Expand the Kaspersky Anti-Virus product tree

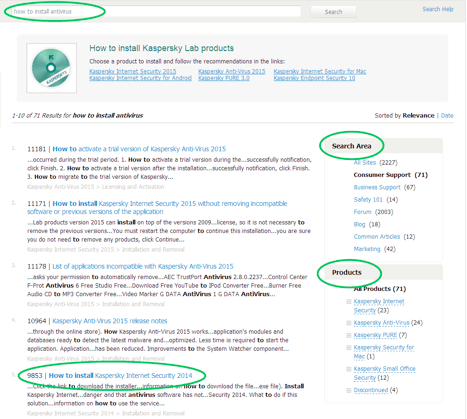coord(349,323)
